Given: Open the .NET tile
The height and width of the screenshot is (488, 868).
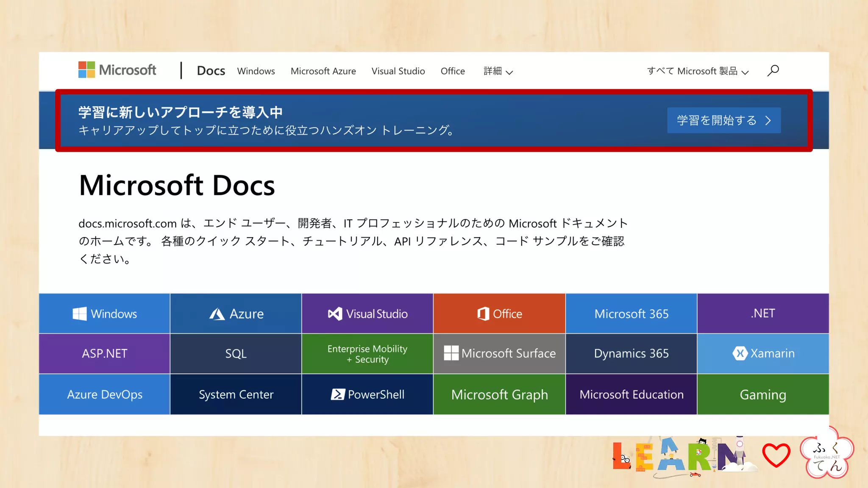Looking at the screenshot, I should click(763, 313).
